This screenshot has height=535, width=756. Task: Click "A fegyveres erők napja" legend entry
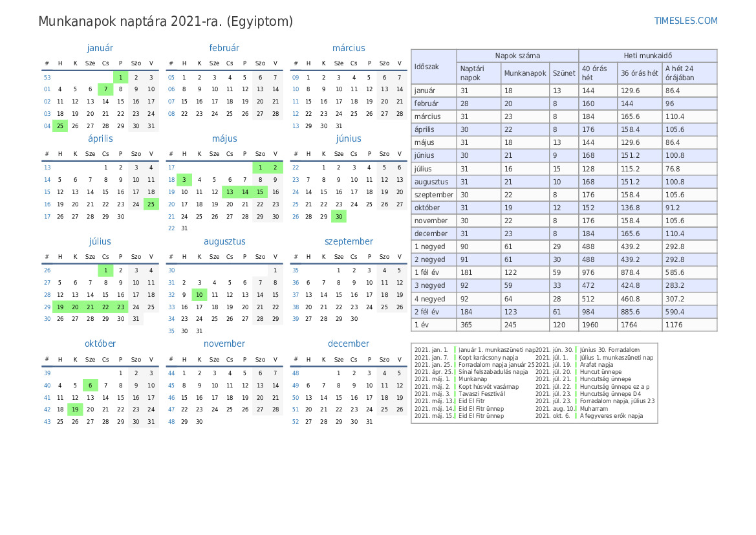click(x=611, y=416)
